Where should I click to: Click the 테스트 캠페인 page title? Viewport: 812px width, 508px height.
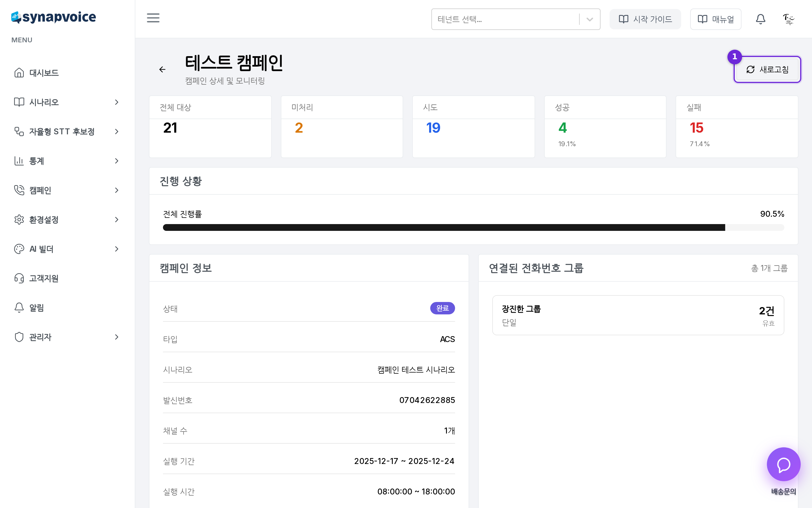pos(234,63)
